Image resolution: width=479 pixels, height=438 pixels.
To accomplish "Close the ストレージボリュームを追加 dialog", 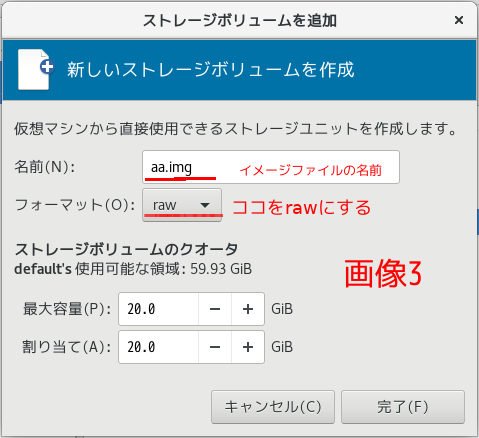I will click(x=459, y=20).
